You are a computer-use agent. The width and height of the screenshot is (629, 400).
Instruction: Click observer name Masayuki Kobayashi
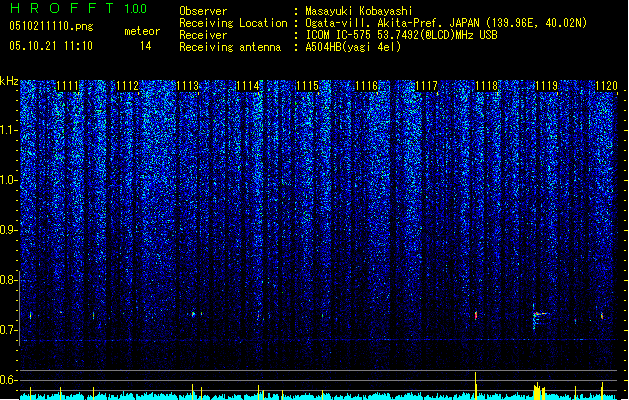pos(359,11)
